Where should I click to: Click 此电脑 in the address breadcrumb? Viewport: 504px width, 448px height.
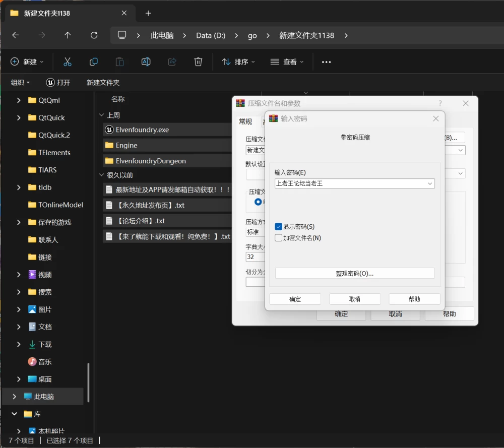[162, 35]
